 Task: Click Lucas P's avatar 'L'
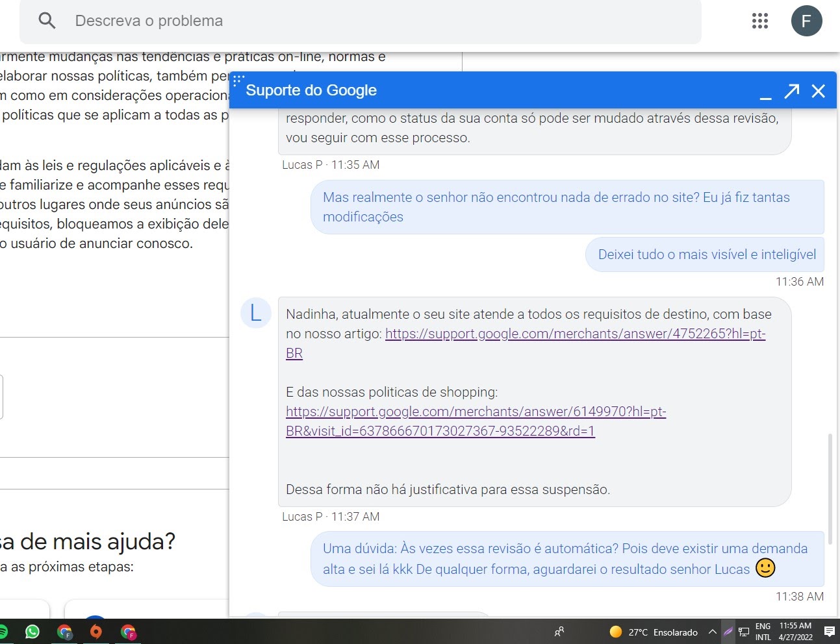coord(256,313)
